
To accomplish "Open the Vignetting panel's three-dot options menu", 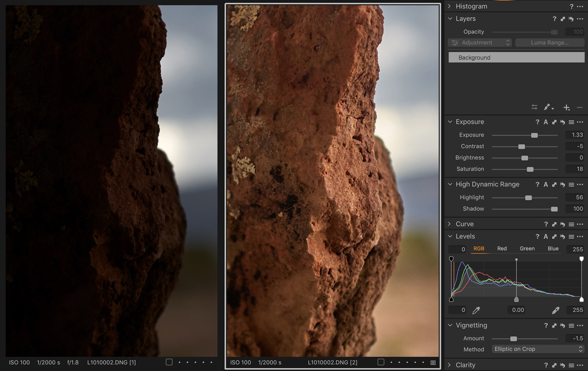I will (x=580, y=325).
